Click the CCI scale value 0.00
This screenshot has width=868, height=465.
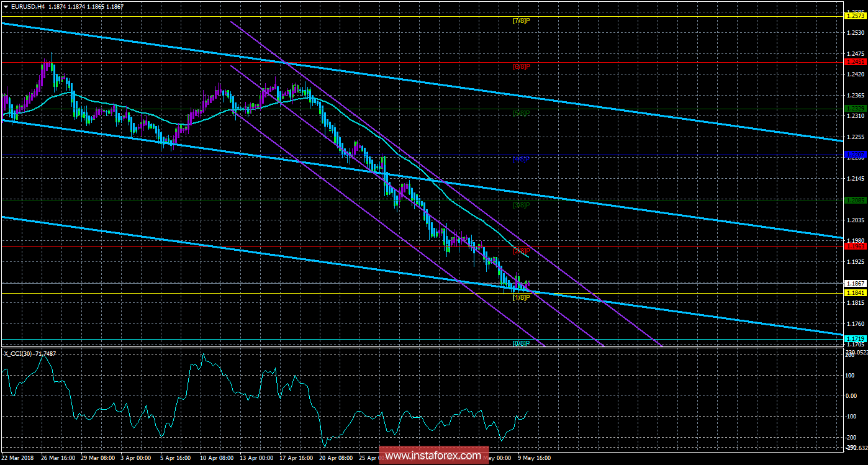click(852, 395)
